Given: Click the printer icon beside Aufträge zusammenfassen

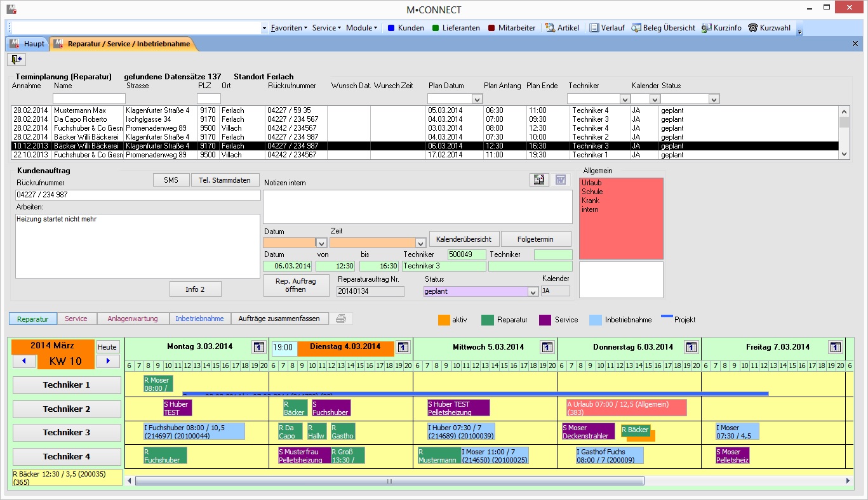Looking at the screenshot, I should 341,319.
